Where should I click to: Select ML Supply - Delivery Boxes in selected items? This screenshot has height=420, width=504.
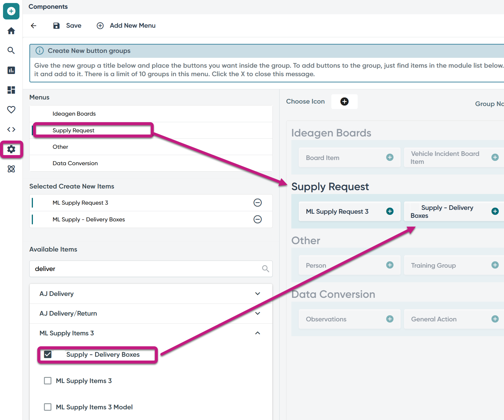tap(151, 219)
